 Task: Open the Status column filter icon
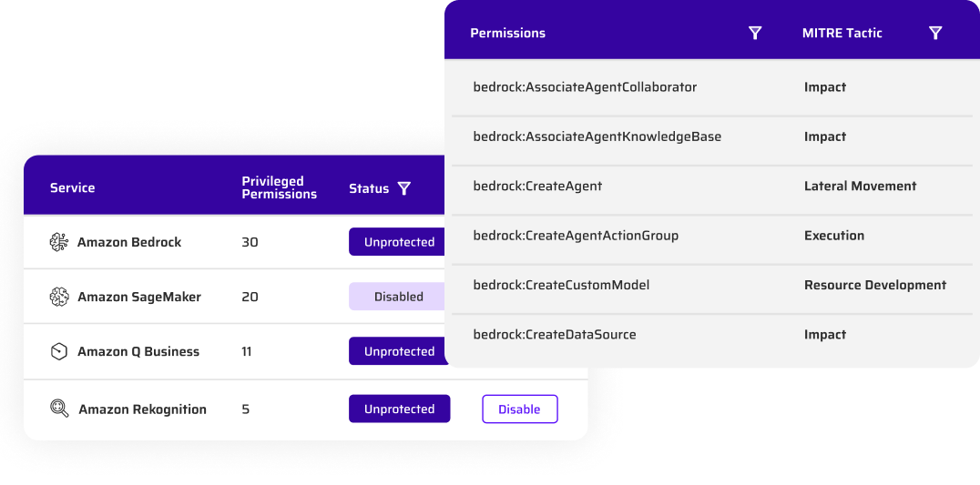coord(404,188)
